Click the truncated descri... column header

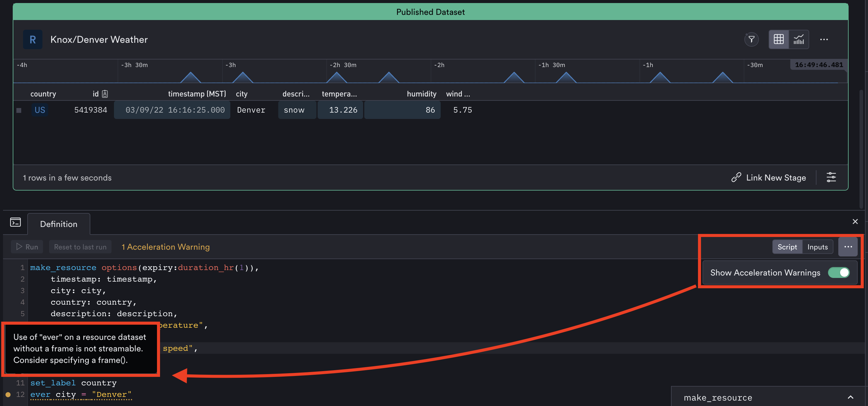click(296, 94)
